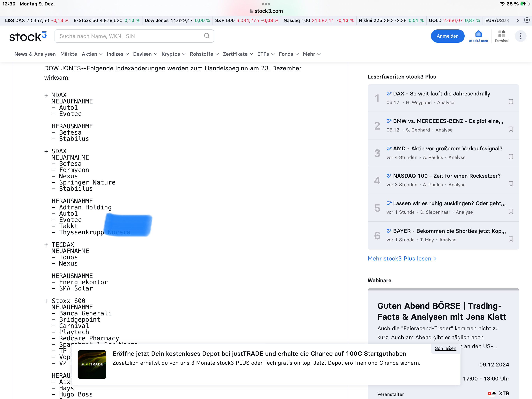Expand the Devisen dropdown menu
This screenshot has height=399, width=532.
pyautogui.click(x=145, y=54)
